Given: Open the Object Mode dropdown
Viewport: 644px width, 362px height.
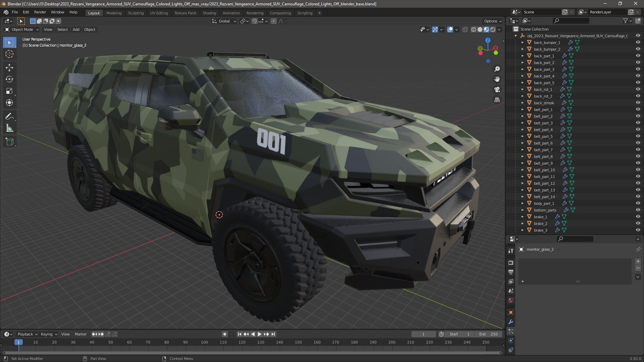Looking at the screenshot, I should coord(22,29).
